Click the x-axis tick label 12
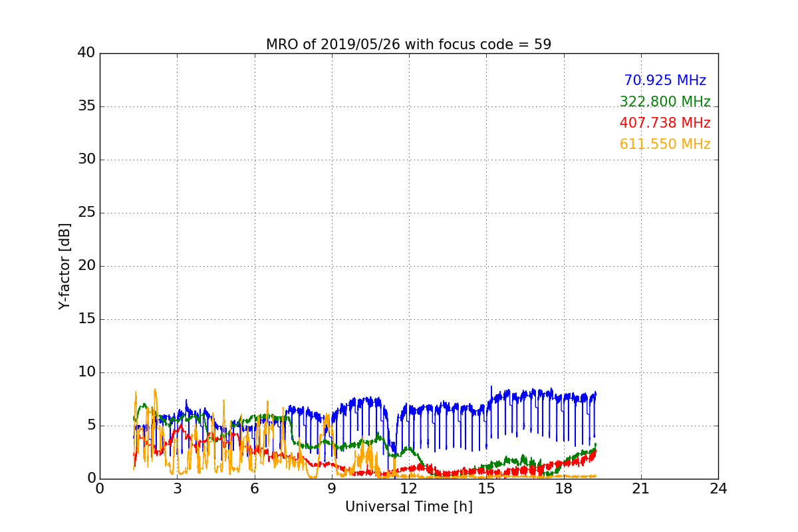This screenshot has height=532, width=798. click(409, 489)
